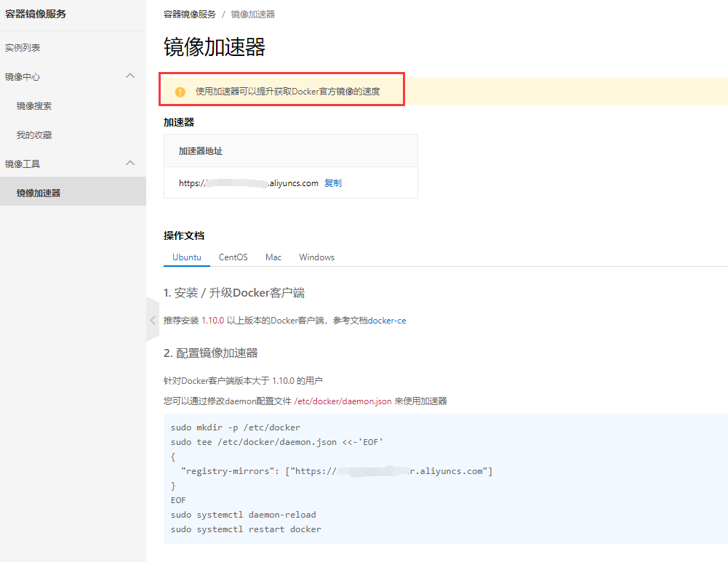
Task: Collapse the 镜像工具 menu group
Action: (130, 163)
